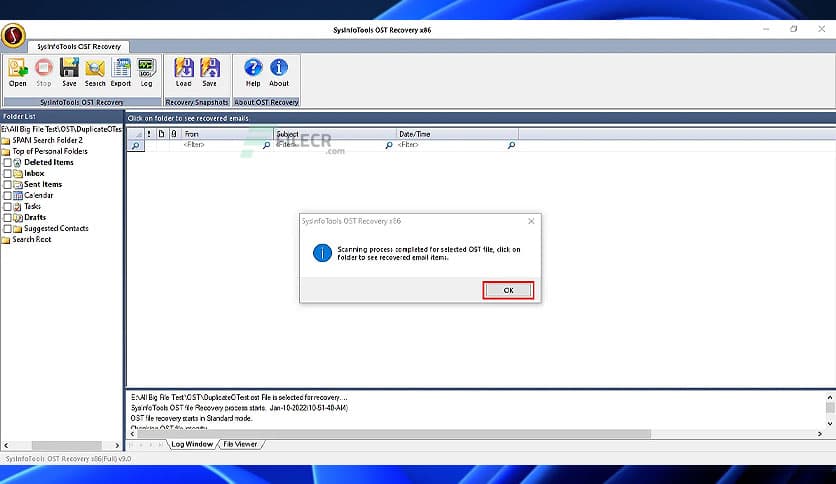This screenshot has height=484, width=836.
Task: Open Help from the toolbar
Action: 253,72
